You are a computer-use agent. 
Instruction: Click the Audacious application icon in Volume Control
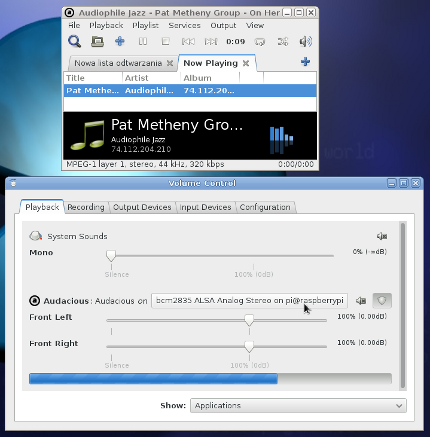pyautogui.click(x=35, y=301)
